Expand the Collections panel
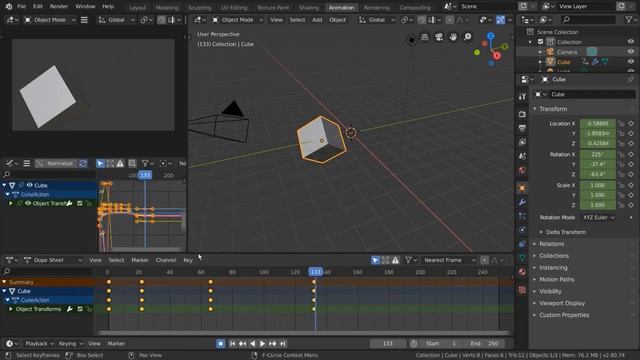Screen dimensions: 640x360 [554, 256]
